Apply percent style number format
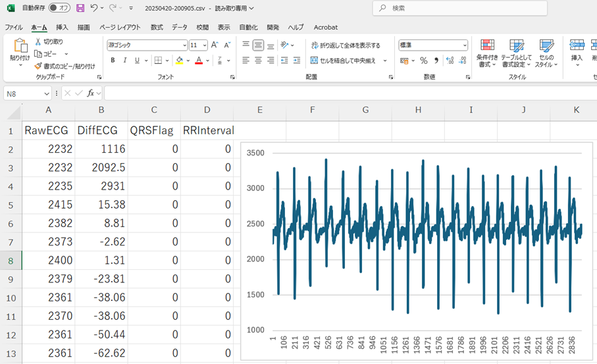597x364 pixels. 423,61
